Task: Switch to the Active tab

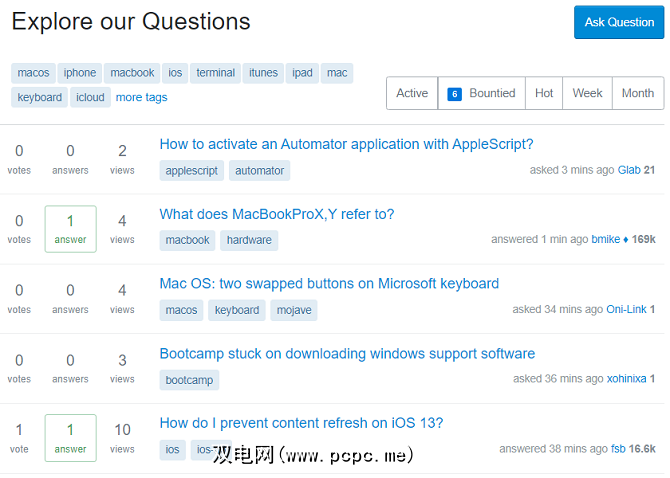Action: tap(412, 93)
